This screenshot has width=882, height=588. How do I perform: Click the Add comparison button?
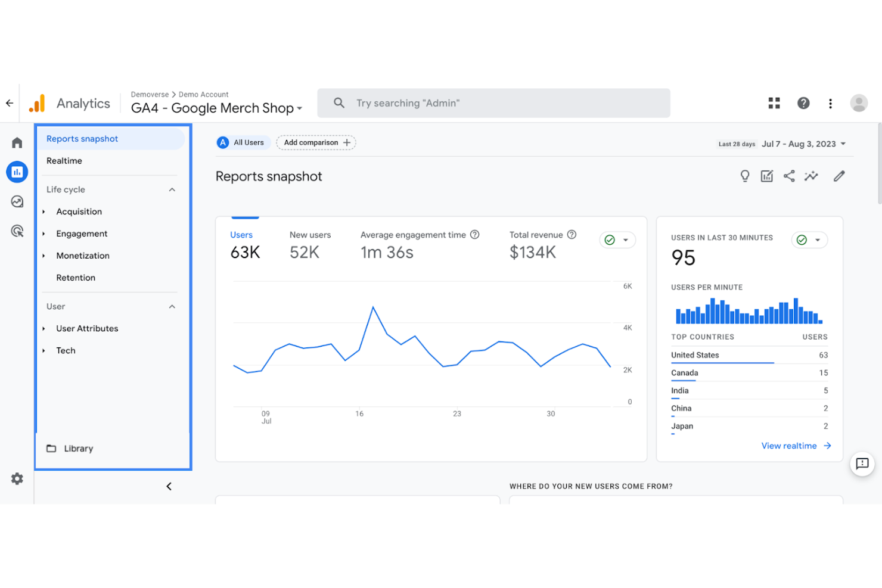[316, 142]
